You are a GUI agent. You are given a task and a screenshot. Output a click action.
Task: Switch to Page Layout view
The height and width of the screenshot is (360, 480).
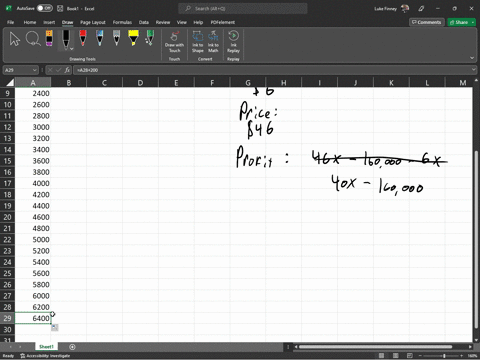click(x=396, y=356)
